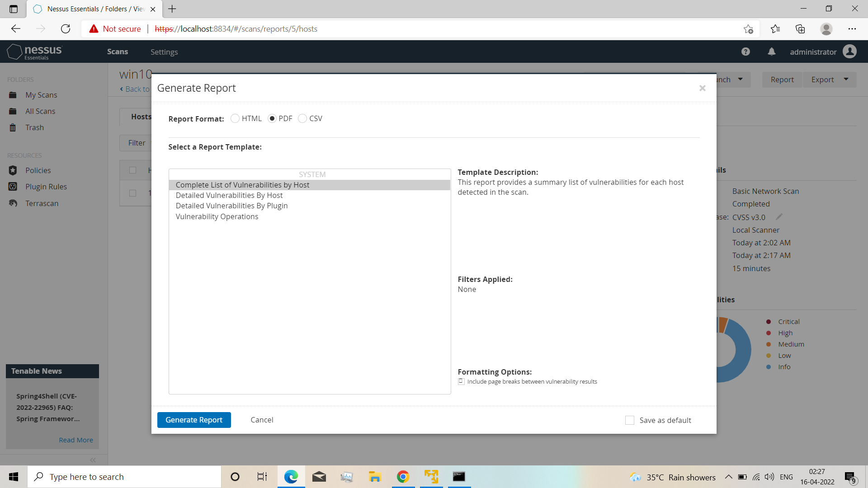Edit CVSS severity base pencil icon
The width and height of the screenshot is (868, 488).
pyautogui.click(x=779, y=217)
